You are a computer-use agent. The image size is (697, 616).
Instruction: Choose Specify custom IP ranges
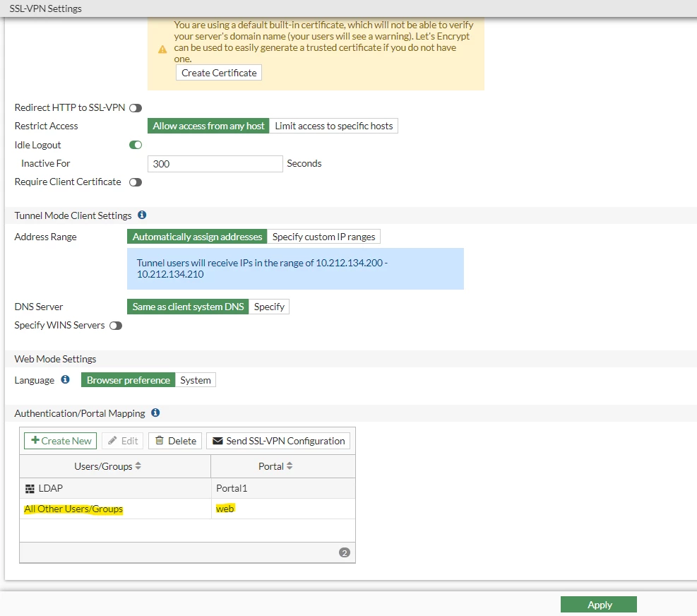[x=323, y=237]
